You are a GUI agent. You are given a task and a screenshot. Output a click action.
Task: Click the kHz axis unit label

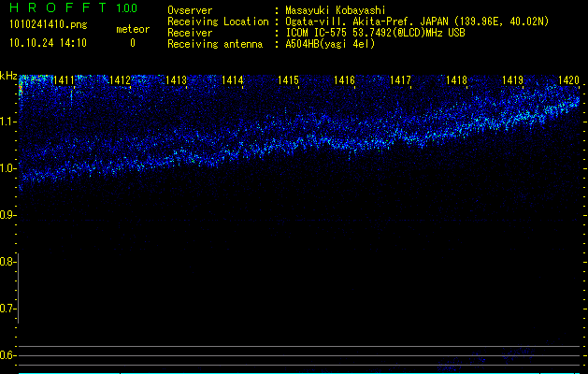[8, 76]
